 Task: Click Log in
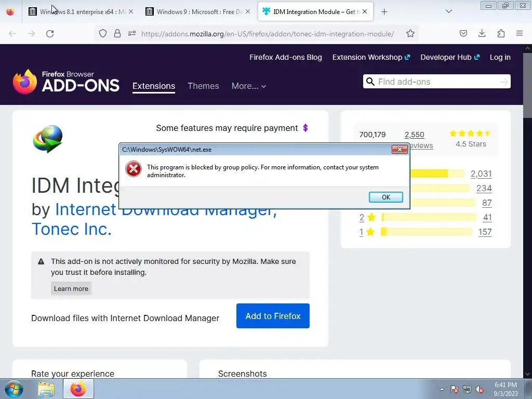coord(500,57)
